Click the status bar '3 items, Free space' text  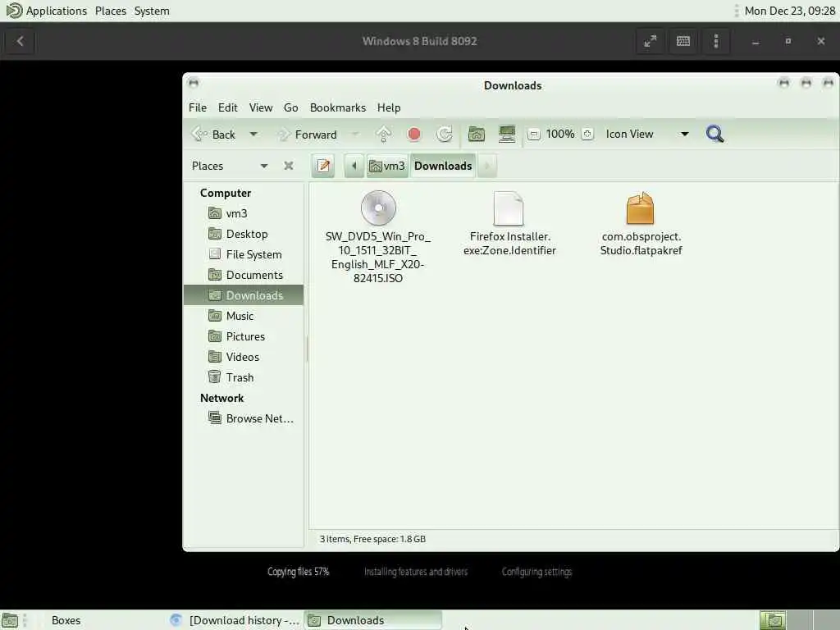pos(373,539)
